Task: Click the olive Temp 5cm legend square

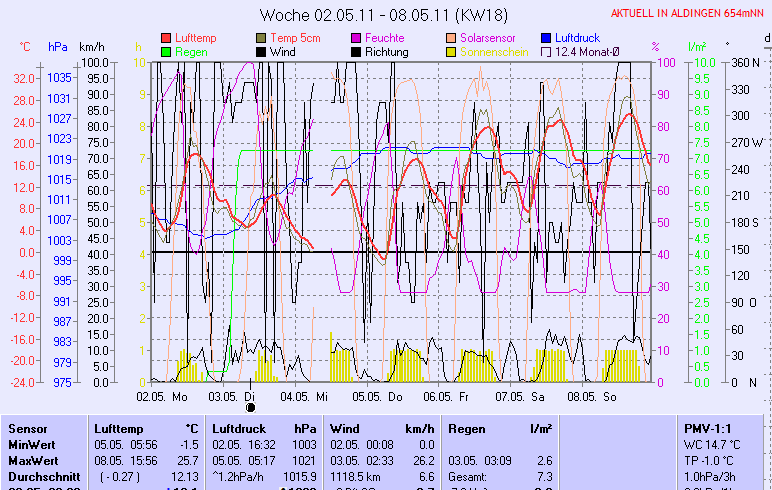Action: click(x=262, y=38)
